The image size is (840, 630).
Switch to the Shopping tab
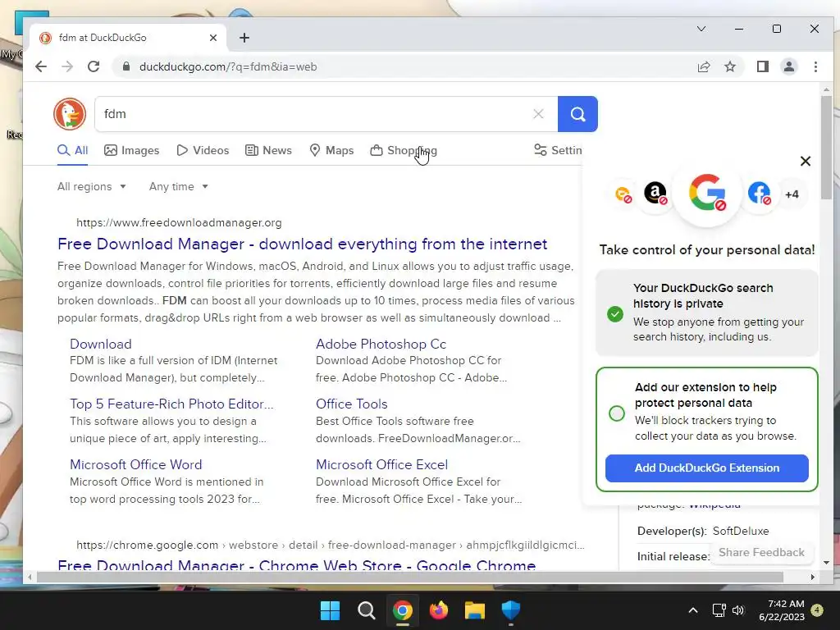[x=404, y=151]
